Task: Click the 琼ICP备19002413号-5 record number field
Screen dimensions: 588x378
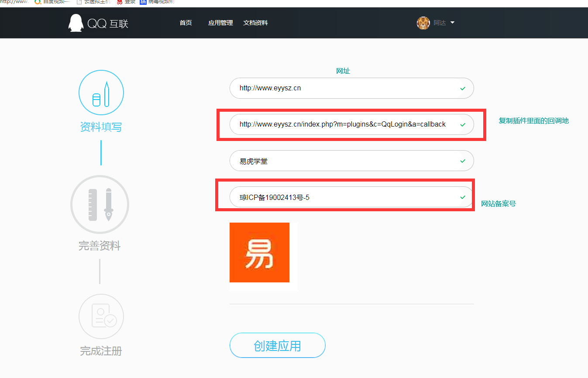Action: (x=340, y=197)
